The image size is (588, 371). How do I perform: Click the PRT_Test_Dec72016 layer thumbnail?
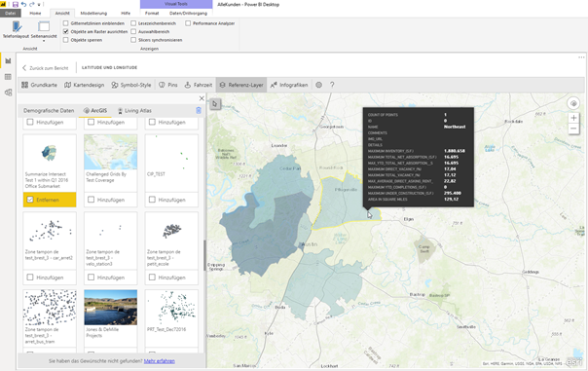[171, 308]
